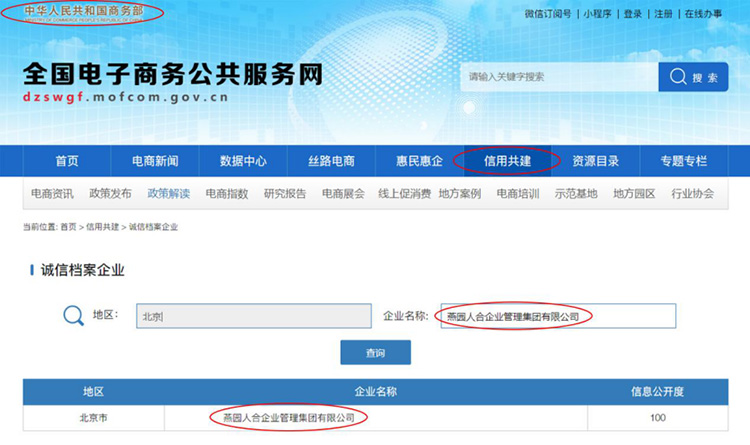The width and height of the screenshot is (750, 445).
Task: Click the 诚信档案企业 breadcrumb link
Action: (x=153, y=227)
